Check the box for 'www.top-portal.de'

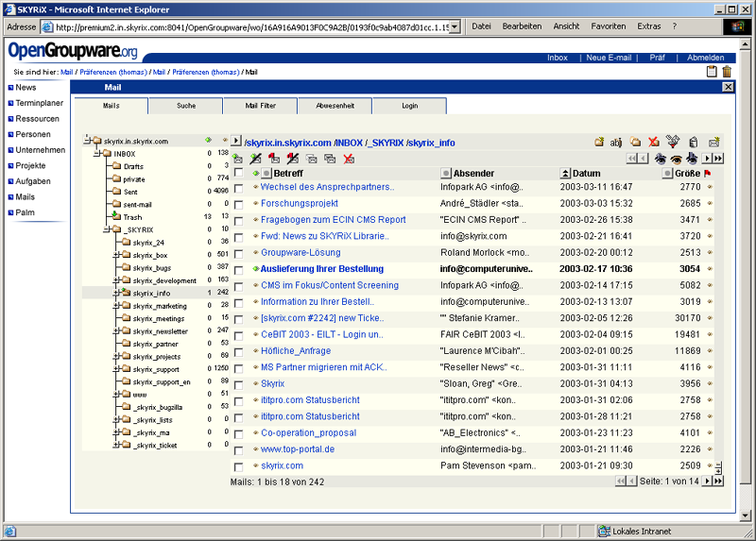coord(239,450)
